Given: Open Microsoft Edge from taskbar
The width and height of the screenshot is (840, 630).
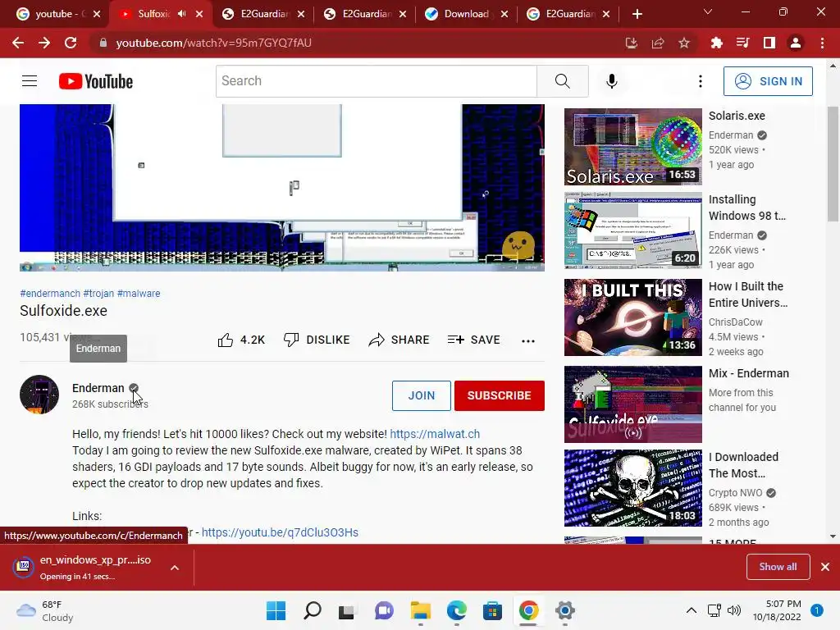Looking at the screenshot, I should [456, 610].
